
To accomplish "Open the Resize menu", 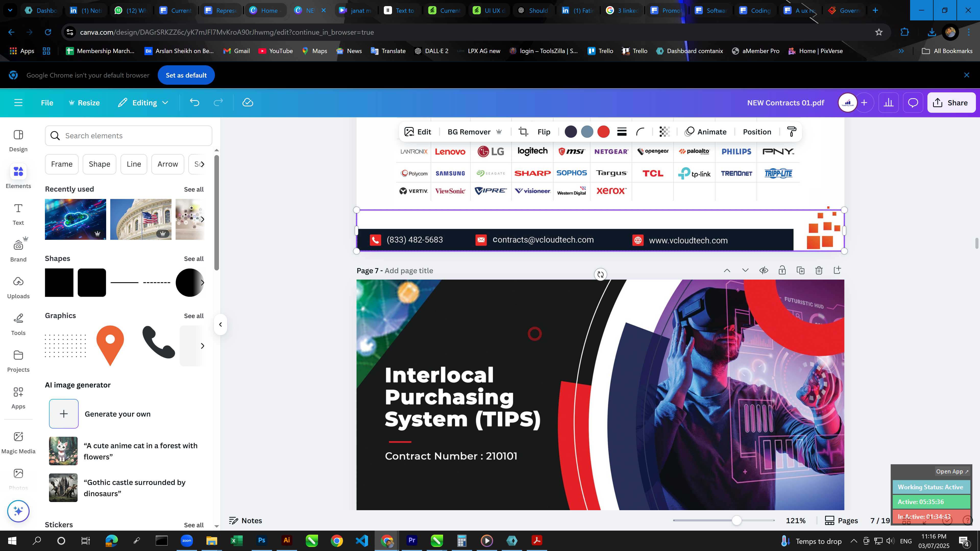I will click(x=84, y=103).
